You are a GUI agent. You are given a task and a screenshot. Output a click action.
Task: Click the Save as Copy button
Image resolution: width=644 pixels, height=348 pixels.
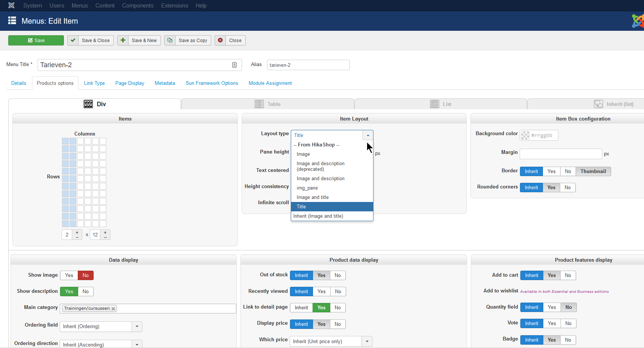(188, 41)
